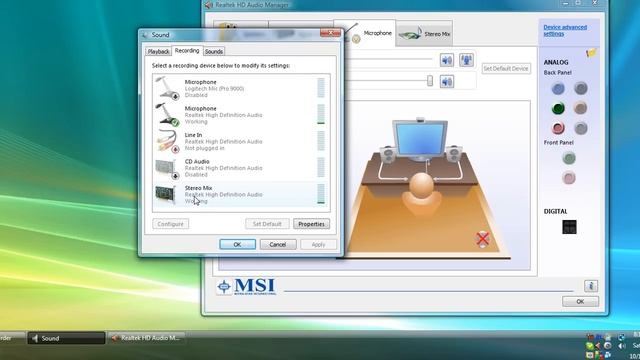
Task: Click Apply in the Sound dialog
Action: 318,244
